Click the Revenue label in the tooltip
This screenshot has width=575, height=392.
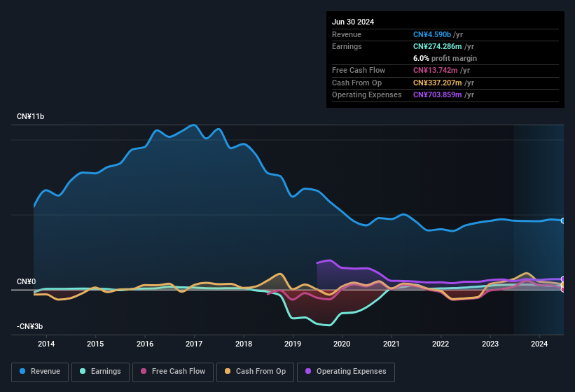point(347,34)
